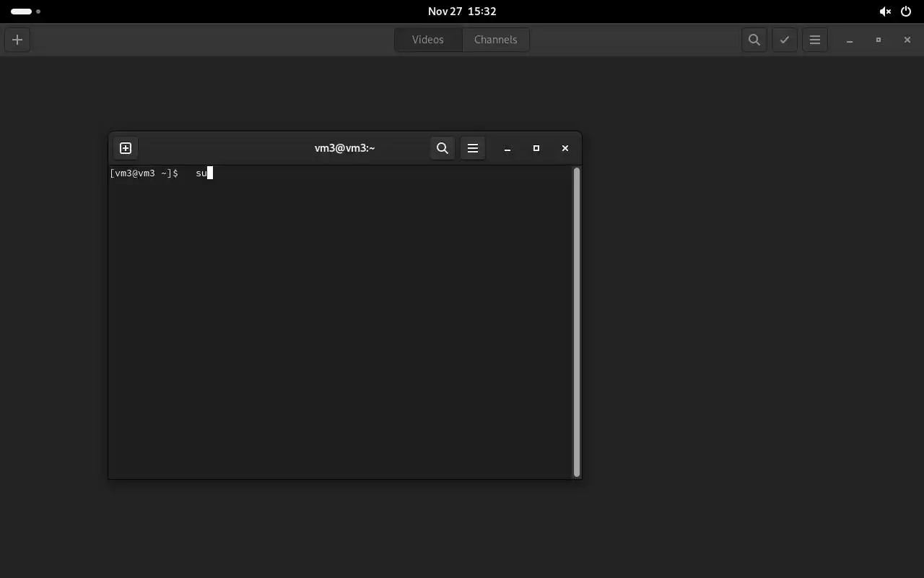
Task: Click the muted volume icon
Action: (x=885, y=12)
